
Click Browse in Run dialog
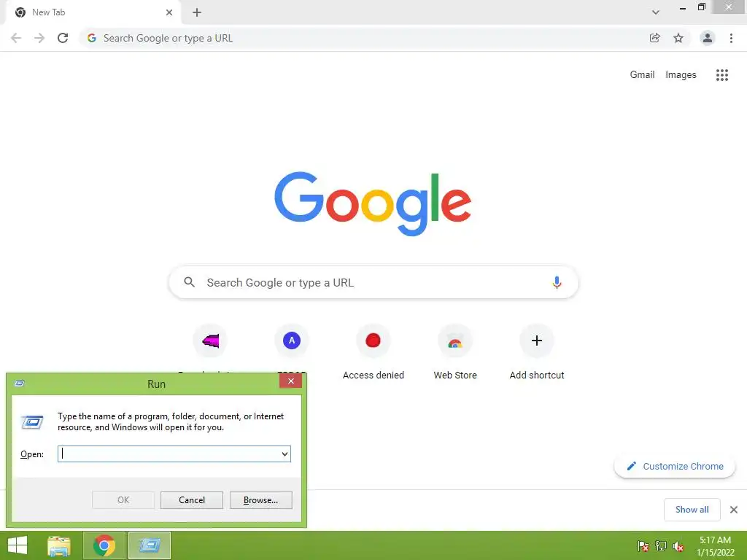coord(260,500)
